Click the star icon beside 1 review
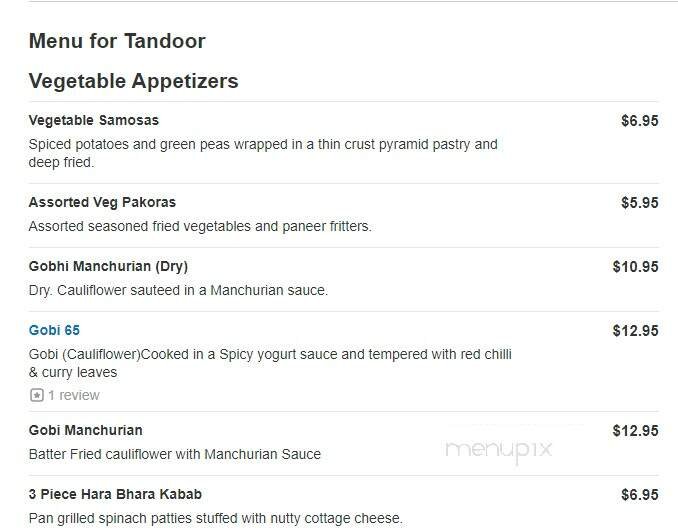 tap(37, 395)
